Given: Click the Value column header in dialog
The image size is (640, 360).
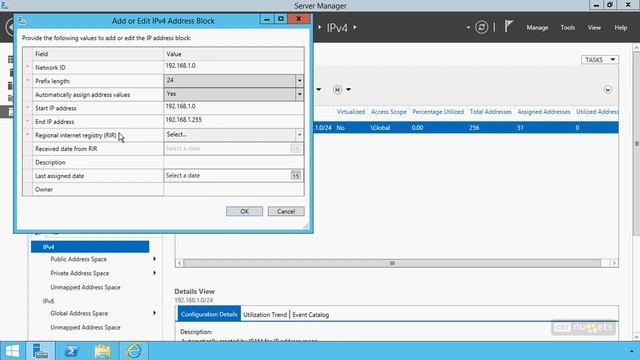Looking at the screenshot, I should (x=233, y=54).
